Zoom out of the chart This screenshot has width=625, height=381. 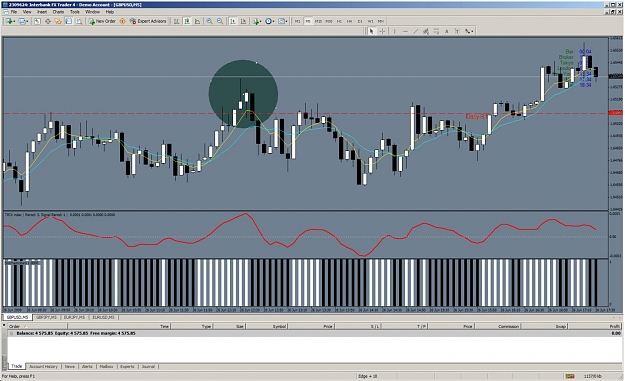tap(220, 21)
